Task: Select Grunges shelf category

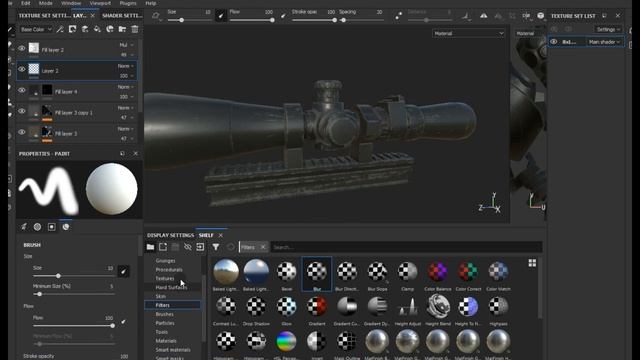Action: pyautogui.click(x=165, y=260)
